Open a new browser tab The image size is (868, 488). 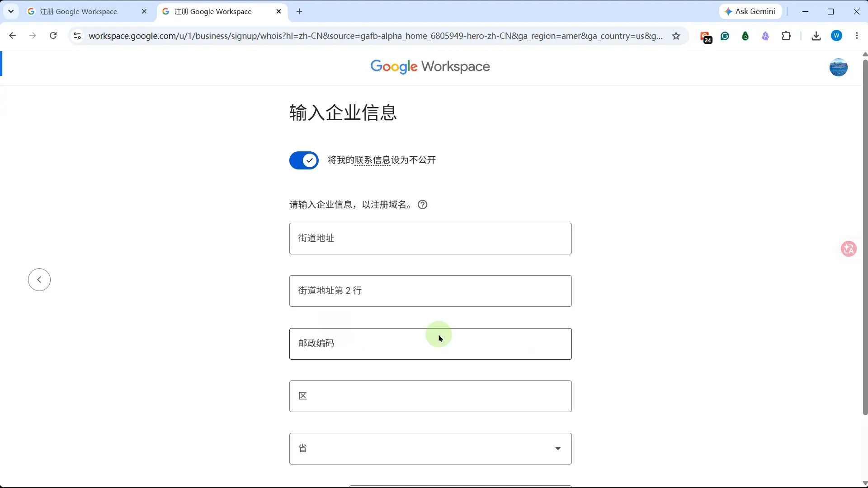point(299,12)
